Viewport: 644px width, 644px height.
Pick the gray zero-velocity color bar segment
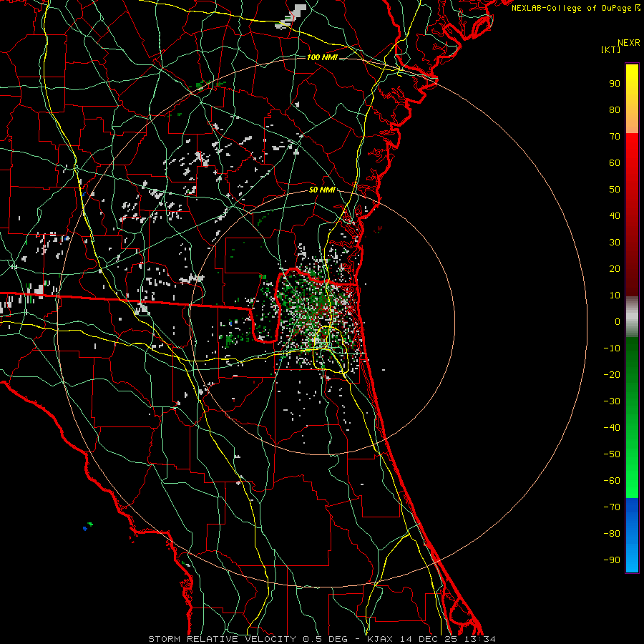click(x=632, y=317)
